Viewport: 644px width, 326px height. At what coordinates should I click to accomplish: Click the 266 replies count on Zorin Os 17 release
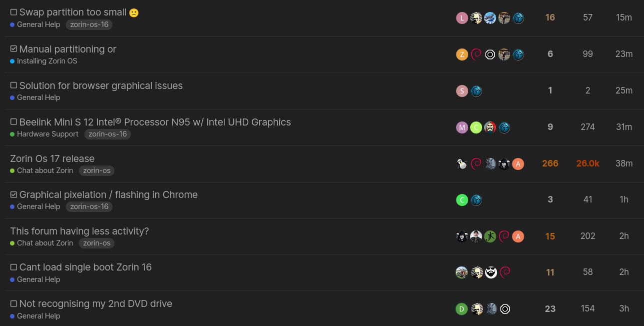(550, 163)
